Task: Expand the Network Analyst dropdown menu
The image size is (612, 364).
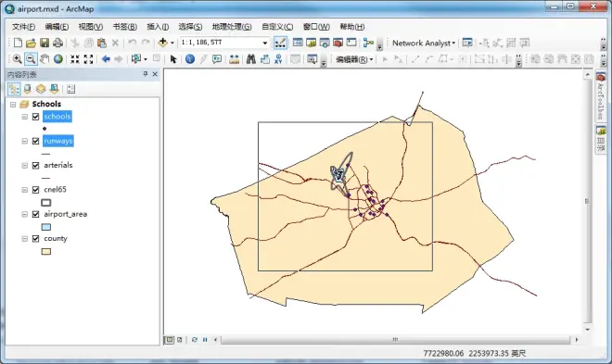Action: pos(424,43)
